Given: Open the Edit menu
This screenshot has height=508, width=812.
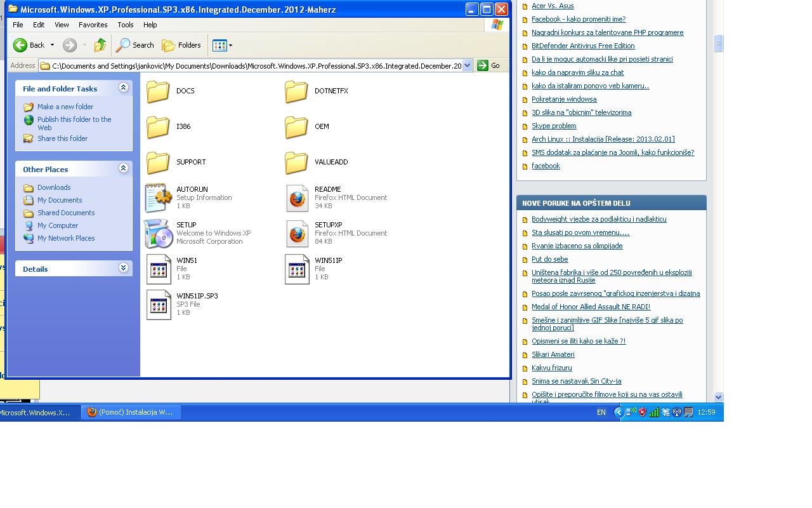Looking at the screenshot, I should (39, 25).
